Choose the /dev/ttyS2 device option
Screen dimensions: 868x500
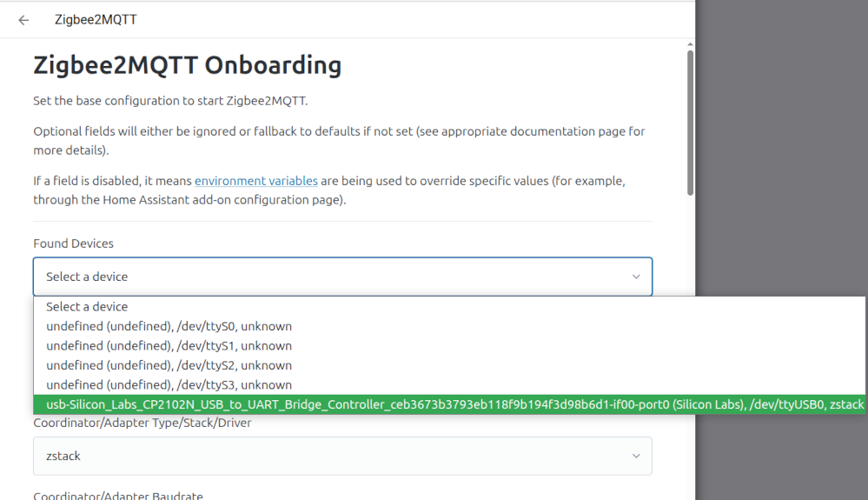[x=169, y=365]
